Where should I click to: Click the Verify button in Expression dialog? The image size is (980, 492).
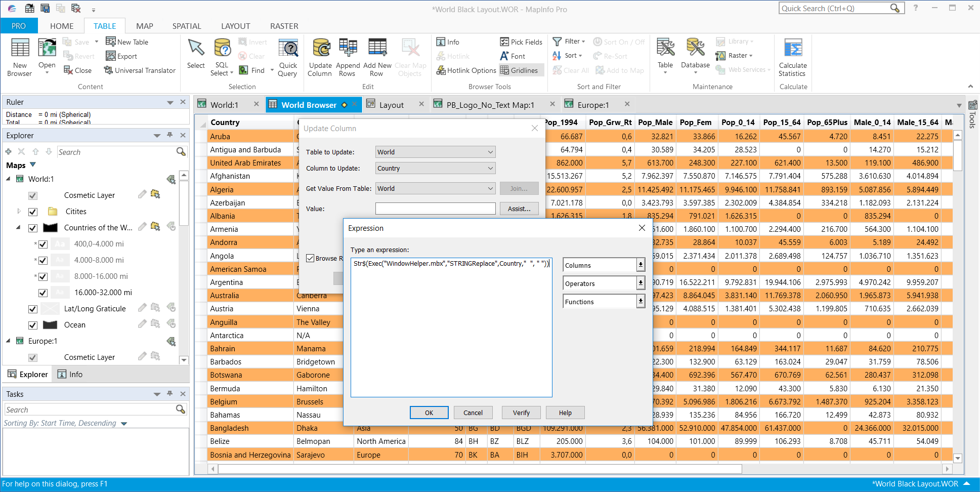[521, 412]
